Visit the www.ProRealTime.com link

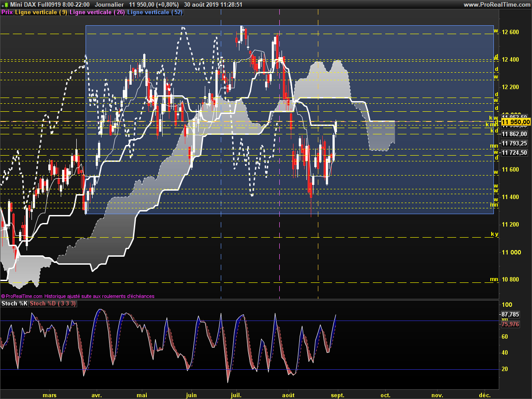click(497, 4)
